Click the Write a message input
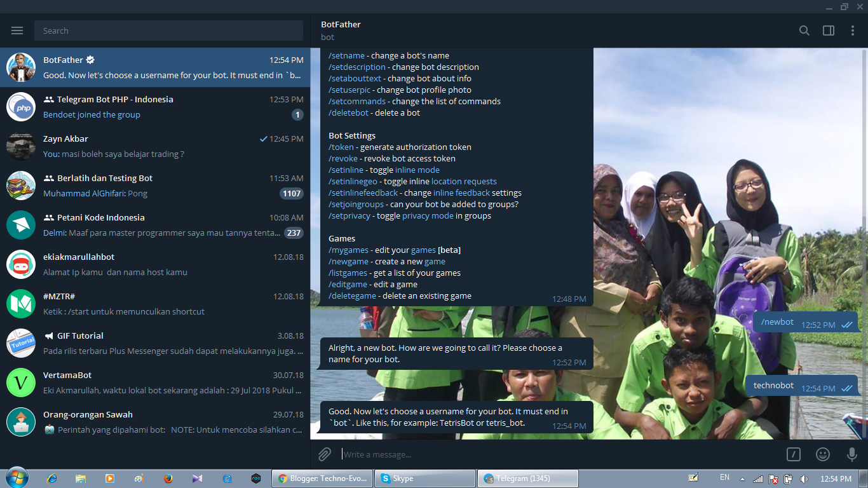The height and width of the screenshot is (488, 868). point(559,454)
